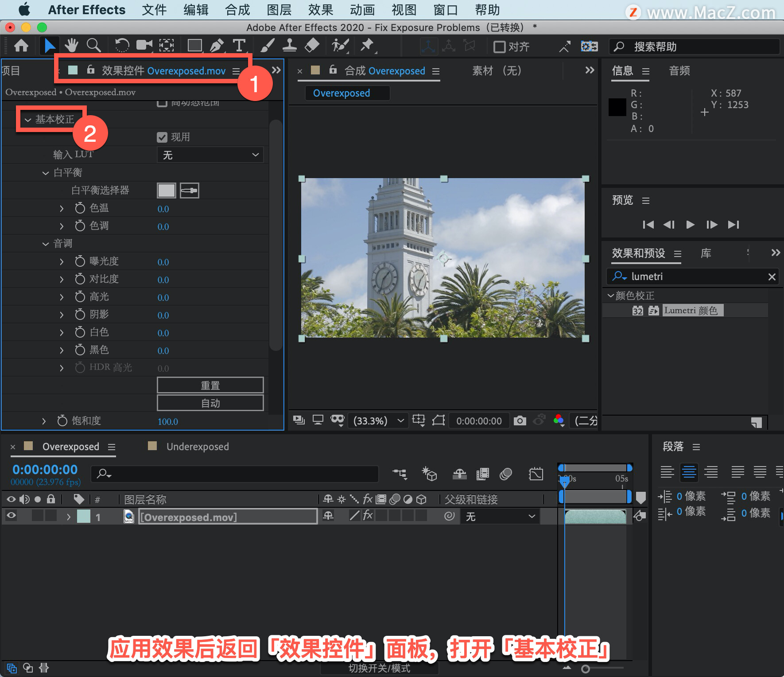Select the Brush tool
The width and height of the screenshot is (784, 677).
coord(268,46)
